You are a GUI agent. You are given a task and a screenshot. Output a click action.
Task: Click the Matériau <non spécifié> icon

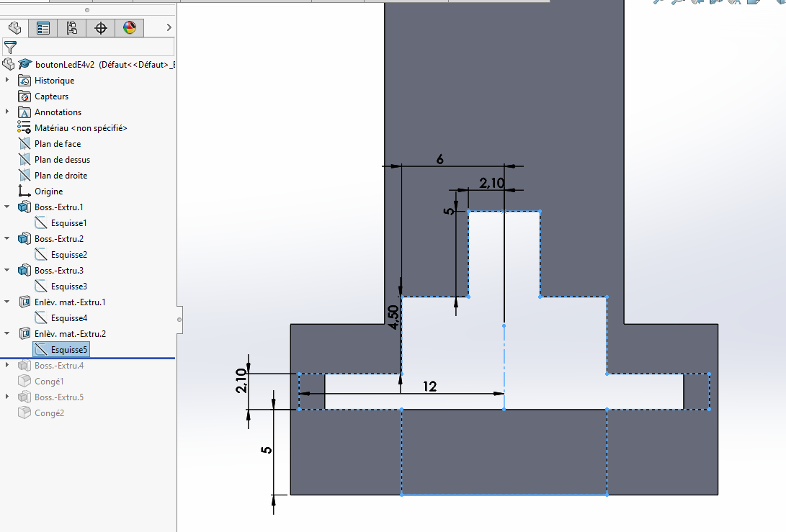click(24, 128)
